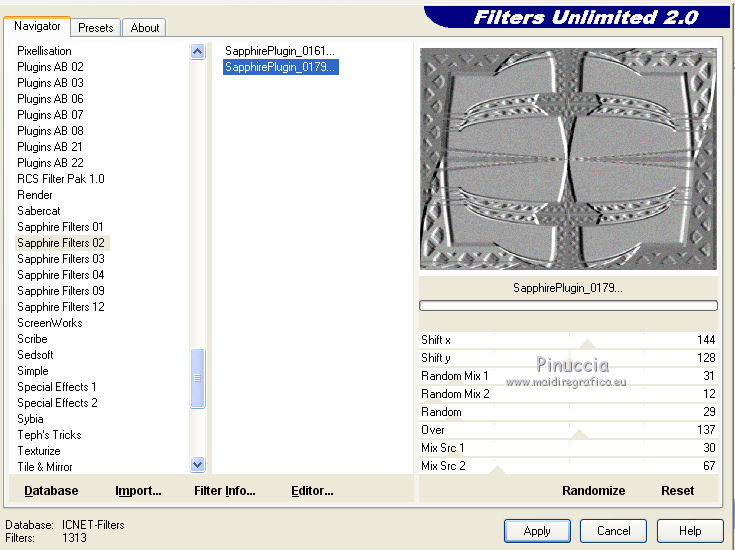Open the Presets tab
The width and height of the screenshot is (735, 550).
click(96, 28)
